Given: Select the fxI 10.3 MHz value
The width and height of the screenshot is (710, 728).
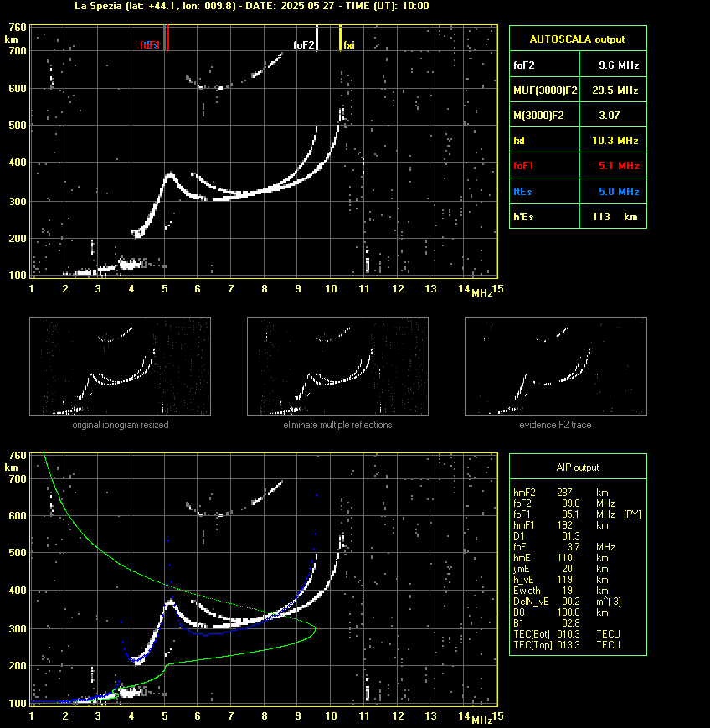Looking at the screenshot, I should point(615,140).
